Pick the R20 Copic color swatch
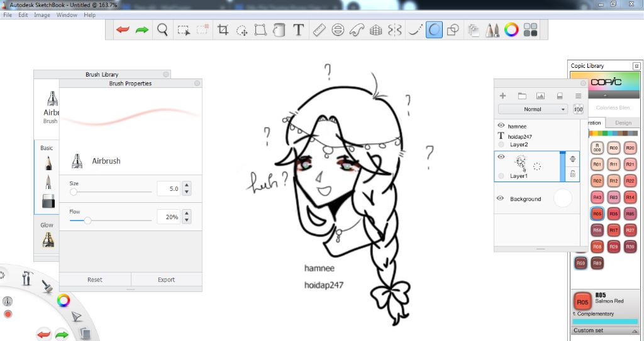This screenshot has height=341, width=644. tap(630, 148)
